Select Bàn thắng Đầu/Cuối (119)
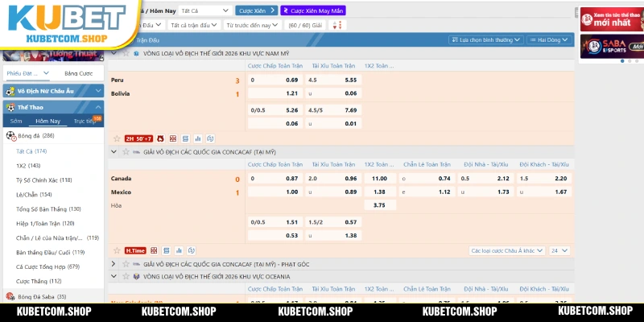Image resolution: width=644 pixels, height=322 pixels. coord(51,252)
